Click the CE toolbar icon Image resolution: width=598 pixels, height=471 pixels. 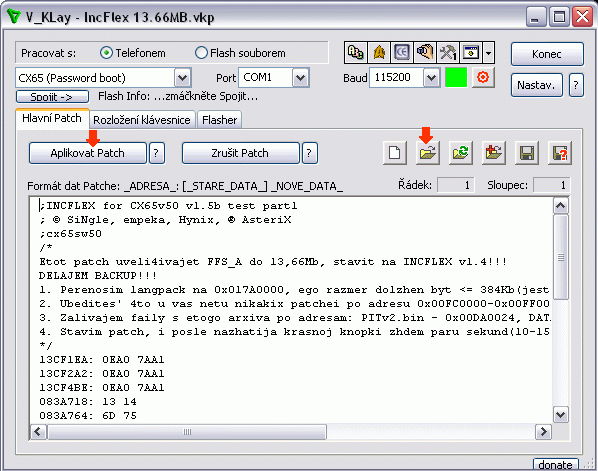point(402,52)
